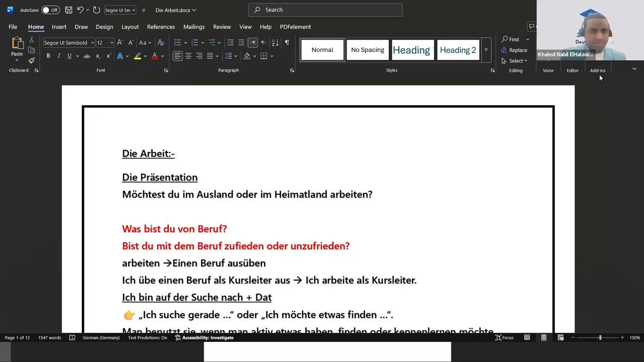Image resolution: width=644 pixels, height=362 pixels.
Task: Adjust the zoom slider handle
Action: [x=600, y=338]
